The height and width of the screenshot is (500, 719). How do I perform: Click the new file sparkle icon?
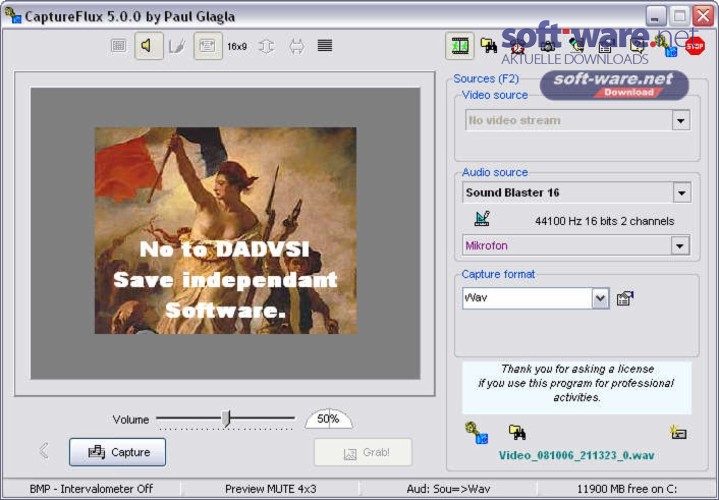[x=678, y=432]
